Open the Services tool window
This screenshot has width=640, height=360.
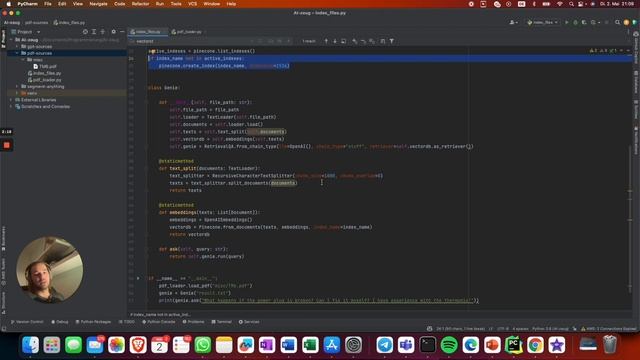point(249,322)
